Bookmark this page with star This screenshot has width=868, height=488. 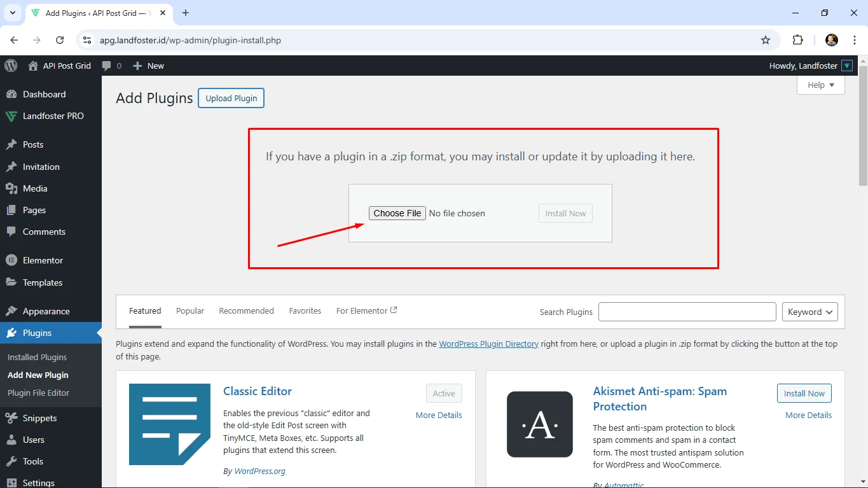(x=766, y=40)
